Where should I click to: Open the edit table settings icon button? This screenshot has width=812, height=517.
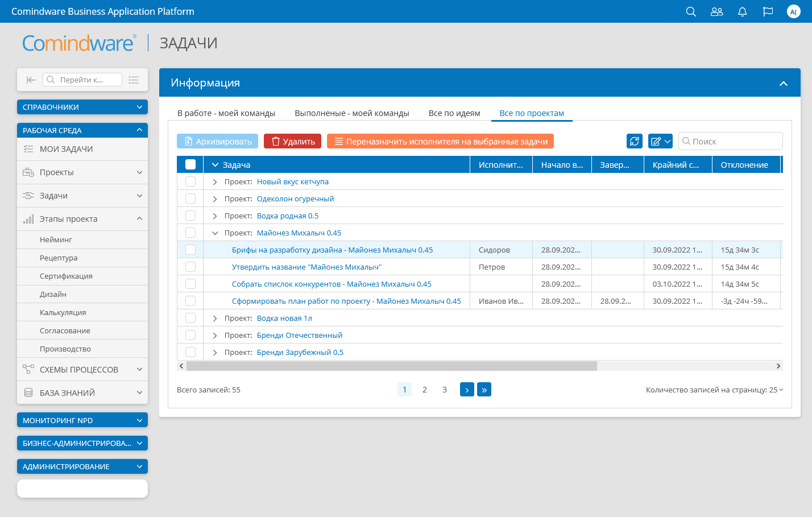(661, 141)
